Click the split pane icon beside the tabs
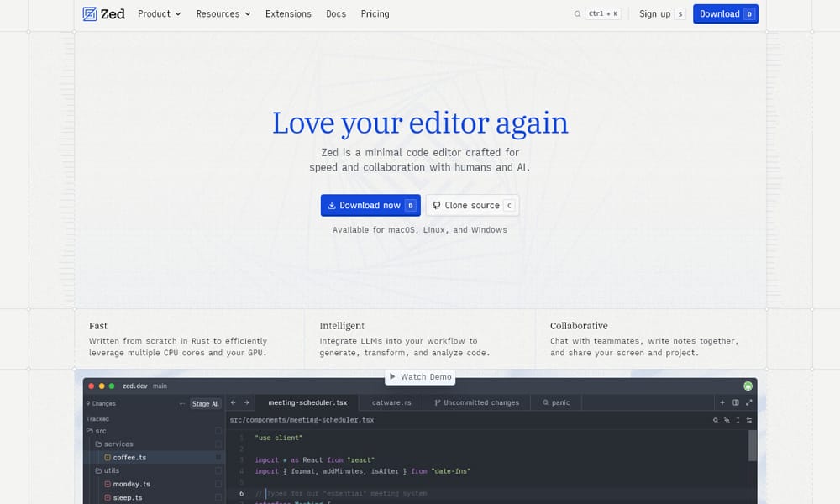The height and width of the screenshot is (504, 840). pos(736,403)
